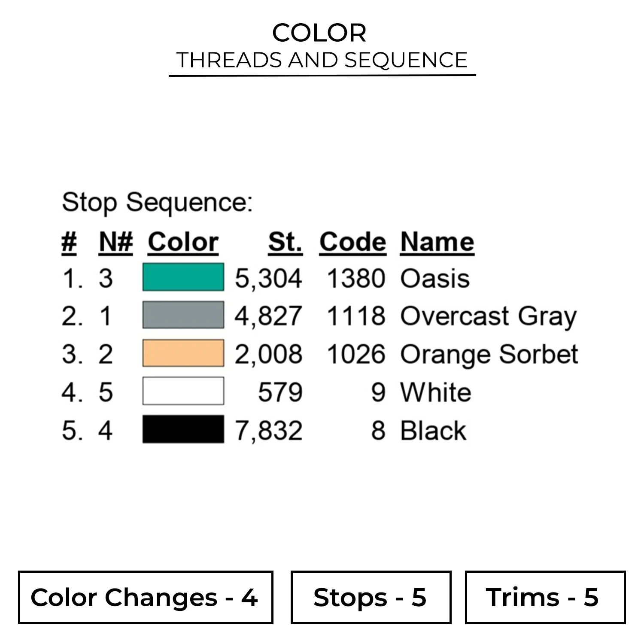The image size is (644, 644).
Task: Click the Oasis teal color swatch
Action: [183, 277]
